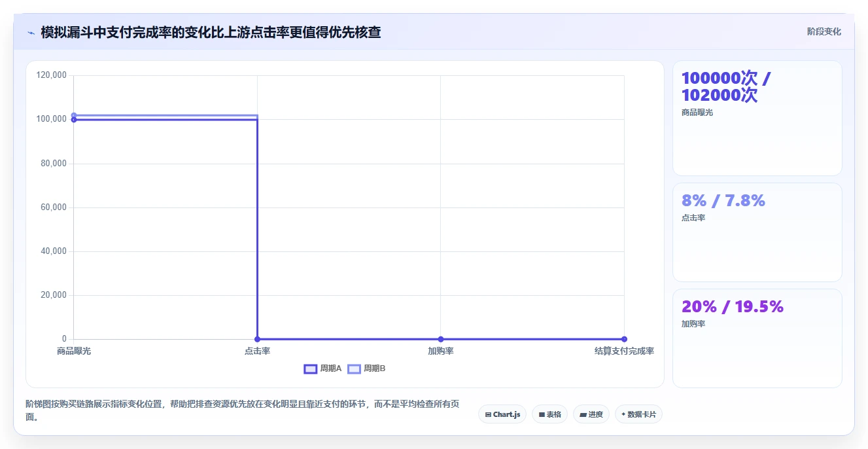Click the lightning icon before the title

tap(31, 32)
